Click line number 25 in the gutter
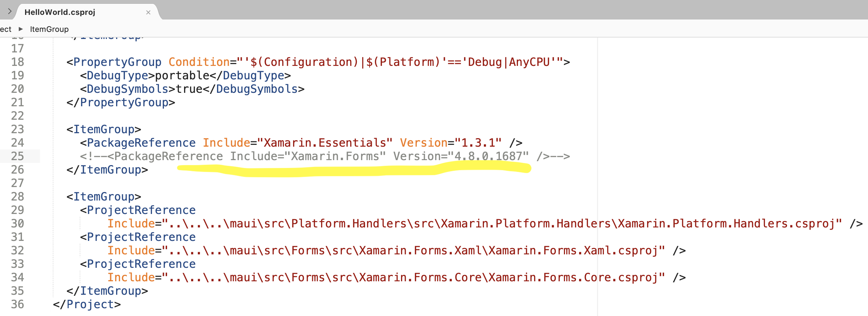 click(x=17, y=156)
